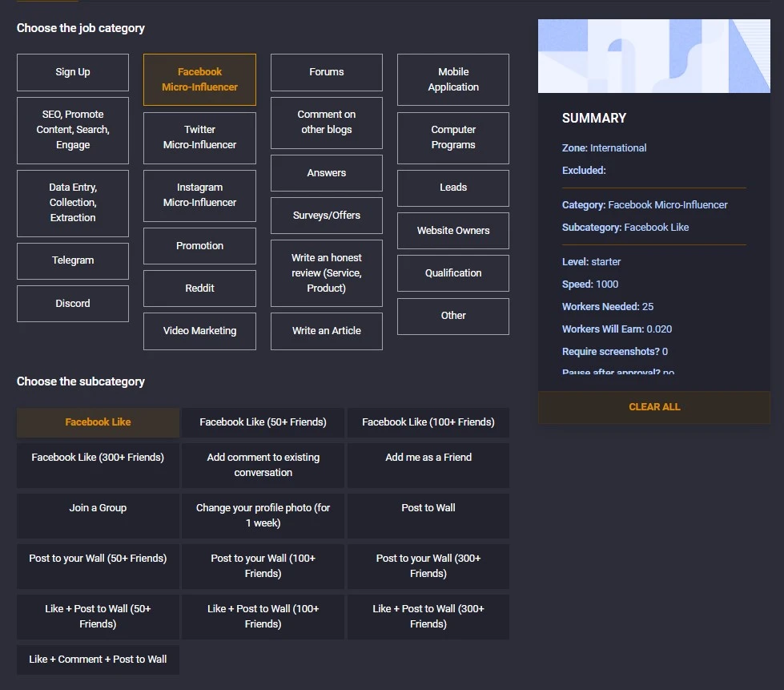This screenshot has width=784, height=690.
Task: Click the Speed: 1000 summary line
Action: pos(590,284)
